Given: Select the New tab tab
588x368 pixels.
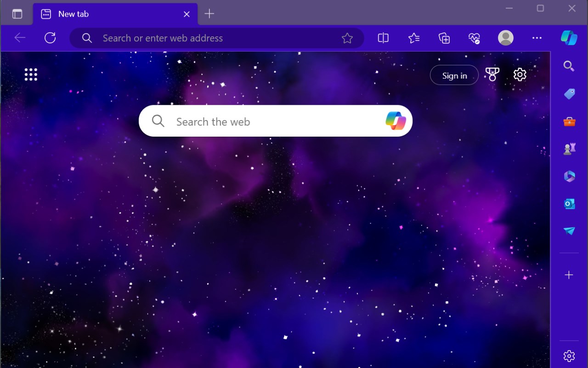Looking at the screenshot, I should coord(115,14).
